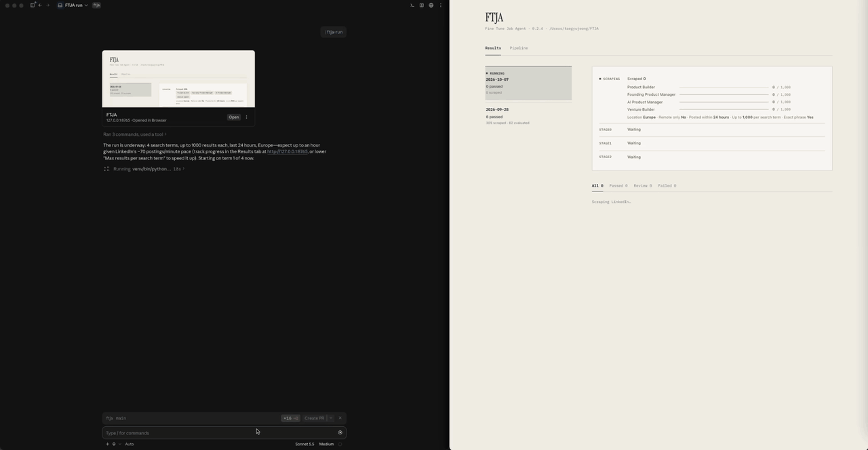Switch to the Pipeline tab

519,48
